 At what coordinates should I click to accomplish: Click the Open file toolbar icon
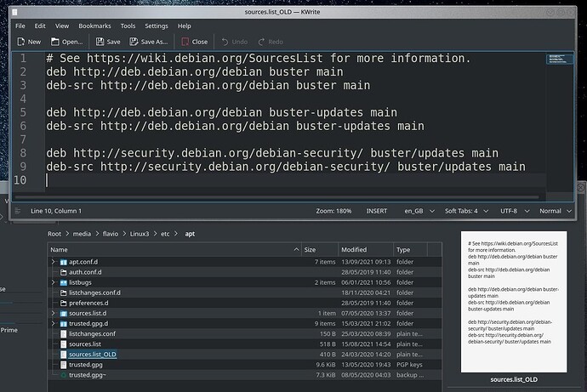57,41
